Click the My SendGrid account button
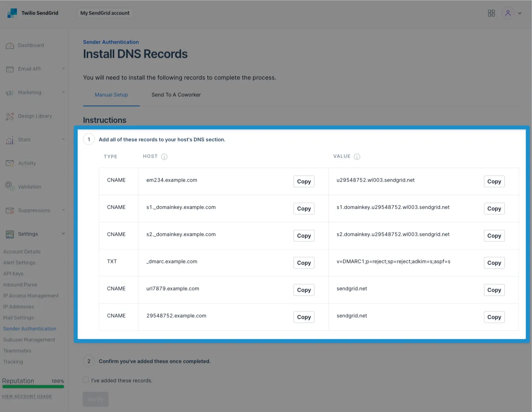The height and width of the screenshot is (412, 532). pos(105,13)
